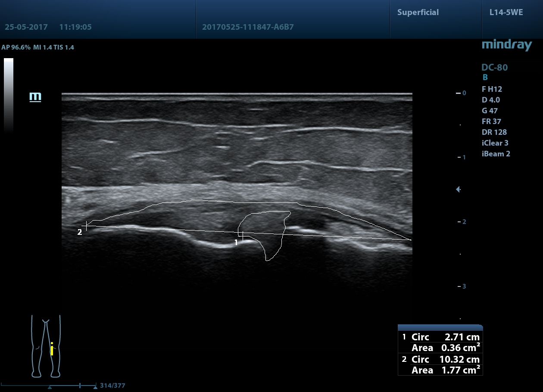Select the caliper cross labeled 2
543x392 pixels.
tap(87, 225)
